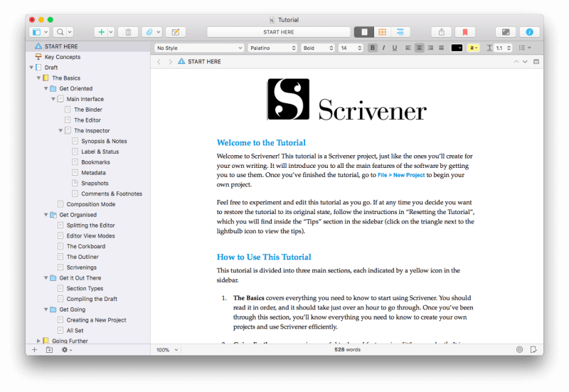The height and width of the screenshot is (392, 569).
Task: Select The Binder document in sidebar
Action: [x=87, y=110]
